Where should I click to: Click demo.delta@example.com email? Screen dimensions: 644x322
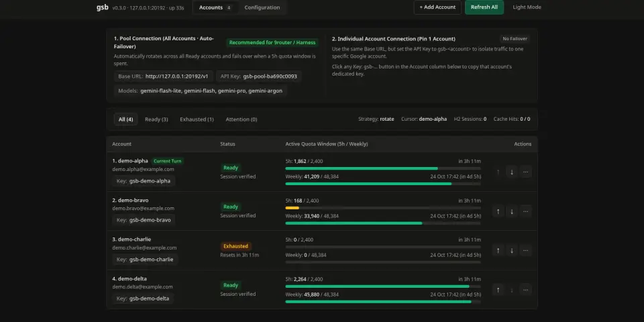click(142, 286)
